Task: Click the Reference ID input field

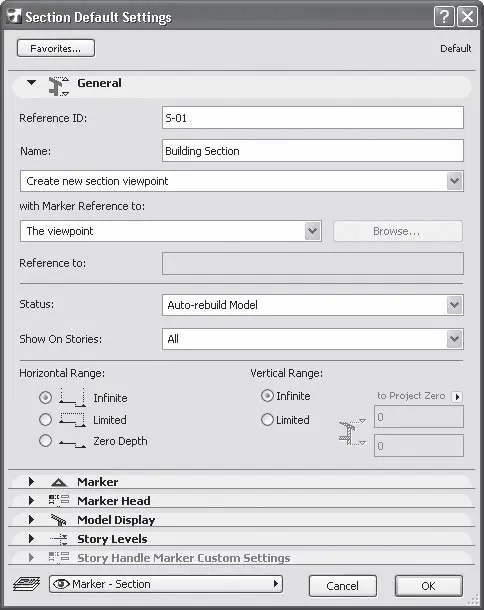Action: [x=312, y=117]
